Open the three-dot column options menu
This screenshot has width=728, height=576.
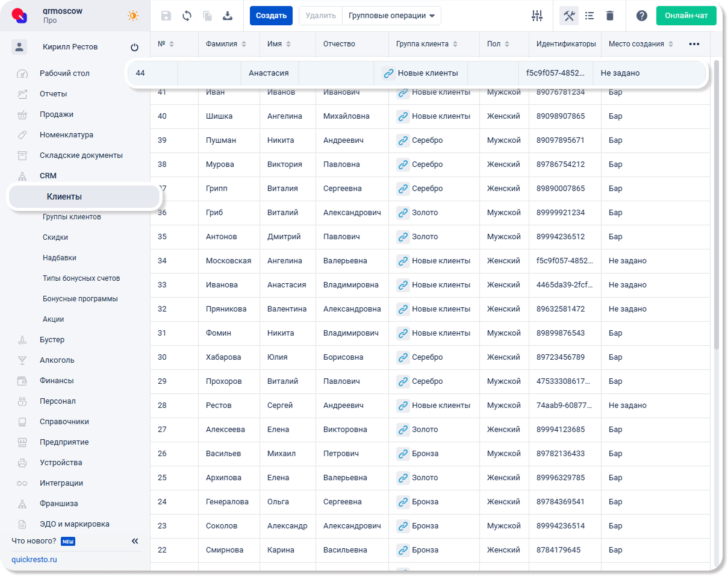pyautogui.click(x=694, y=44)
